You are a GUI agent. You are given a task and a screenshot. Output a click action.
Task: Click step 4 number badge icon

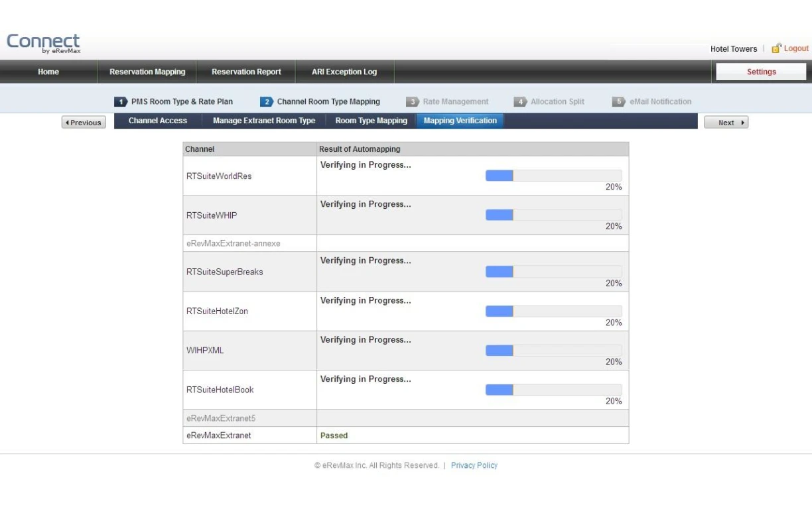521,102
